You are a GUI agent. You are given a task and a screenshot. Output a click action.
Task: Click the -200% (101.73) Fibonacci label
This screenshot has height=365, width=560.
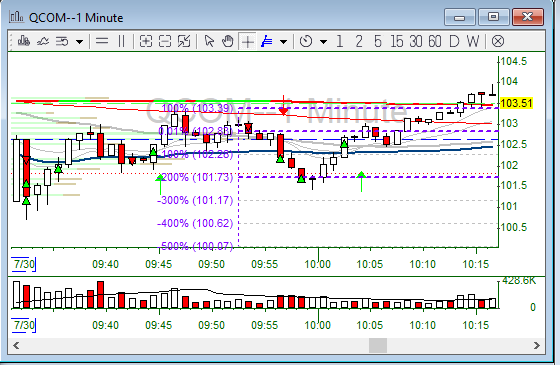(195, 177)
